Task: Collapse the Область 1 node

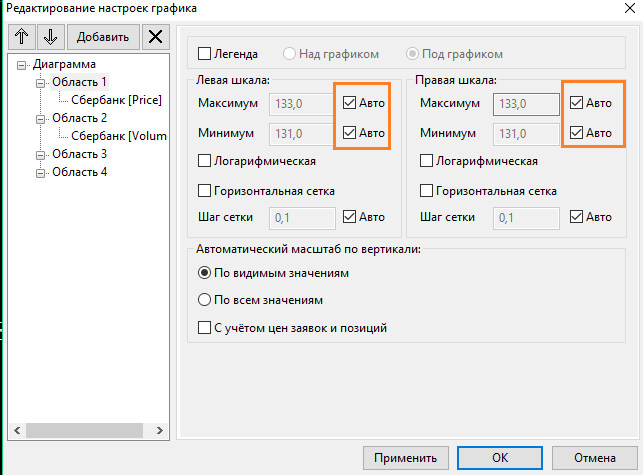Action: coord(40,83)
